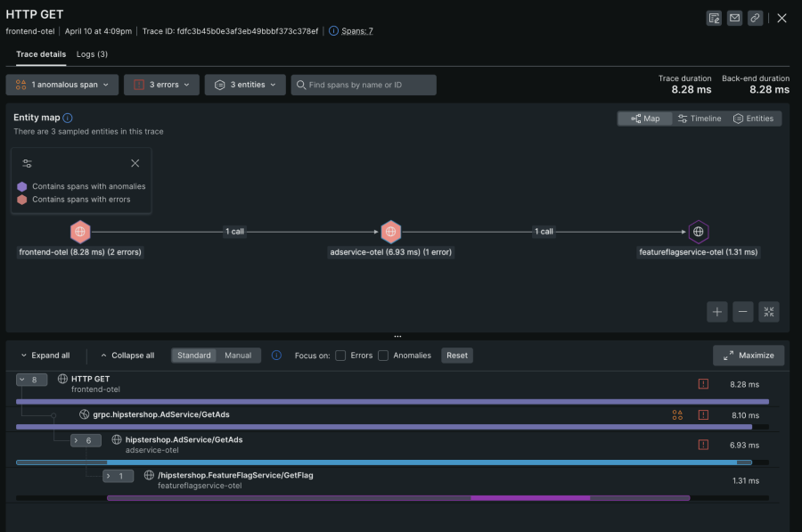The width and height of the screenshot is (802, 532).
Task: Click the error icon on grpc GetAds span
Action: click(x=703, y=415)
